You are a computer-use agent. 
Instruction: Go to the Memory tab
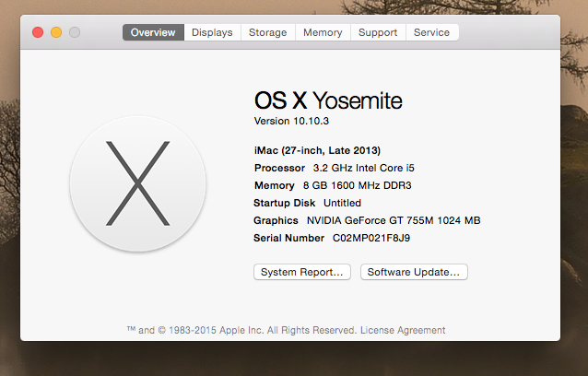click(x=323, y=32)
